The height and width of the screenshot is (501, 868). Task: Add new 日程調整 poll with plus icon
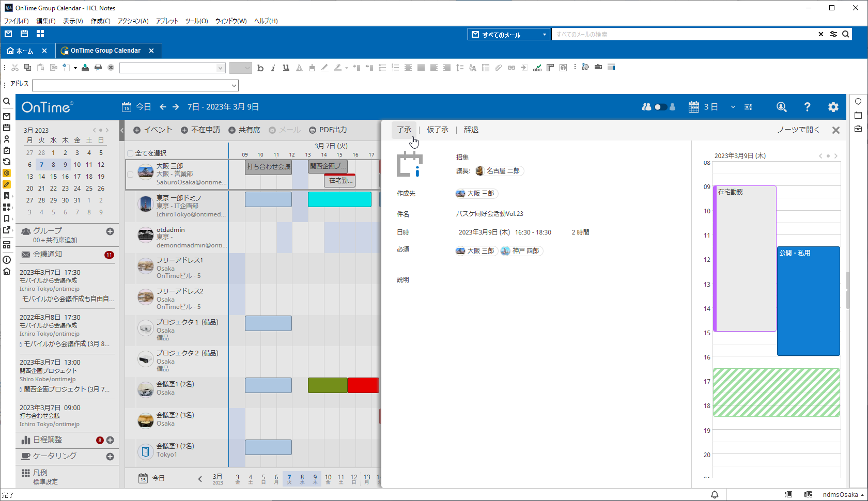pyautogui.click(x=110, y=440)
